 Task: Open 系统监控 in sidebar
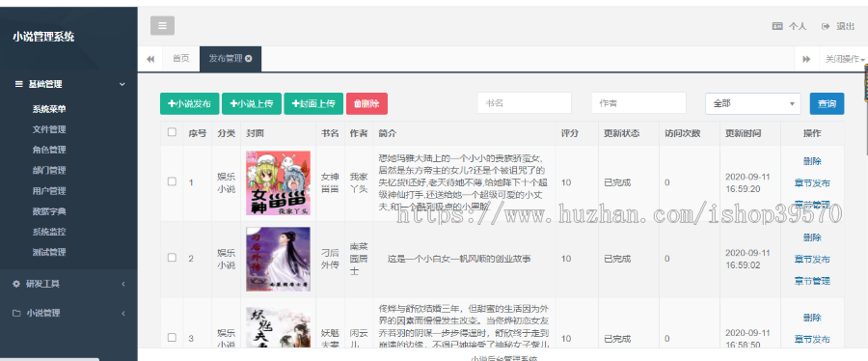pos(49,232)
